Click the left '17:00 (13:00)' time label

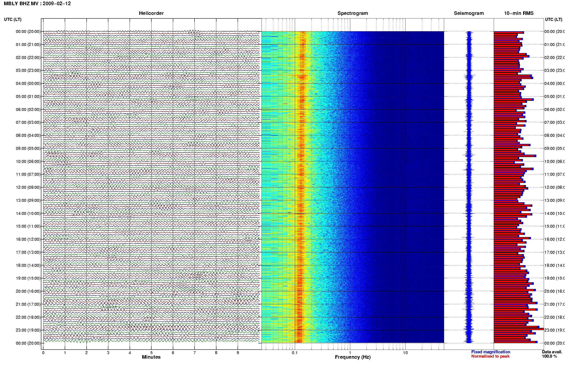28,252
